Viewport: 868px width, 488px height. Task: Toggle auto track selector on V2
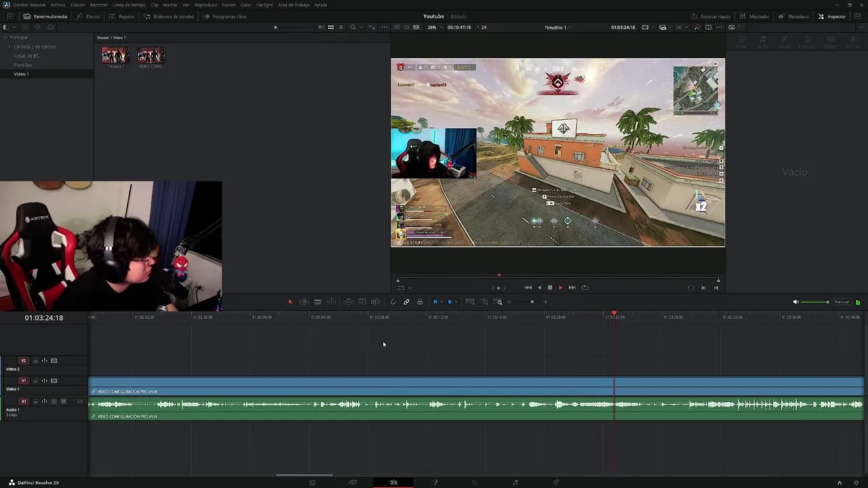pos(45,361)
